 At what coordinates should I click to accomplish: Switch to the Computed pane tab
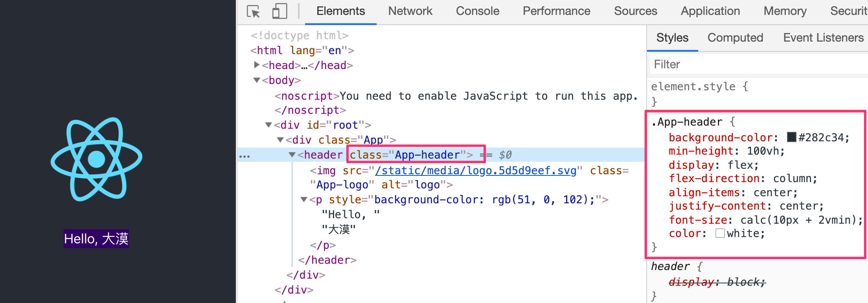pos(735,38)
